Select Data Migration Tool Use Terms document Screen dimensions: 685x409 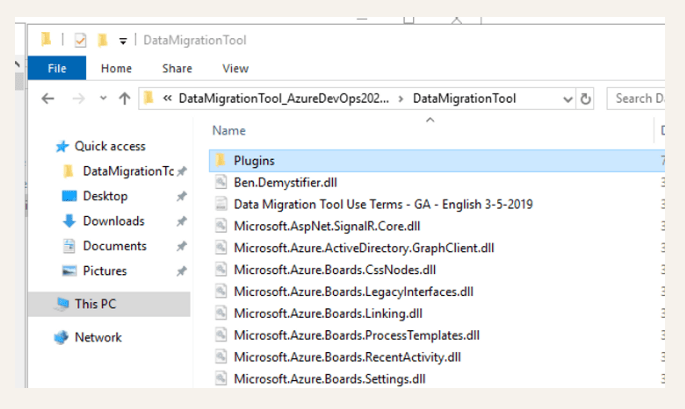click(383, 204)
